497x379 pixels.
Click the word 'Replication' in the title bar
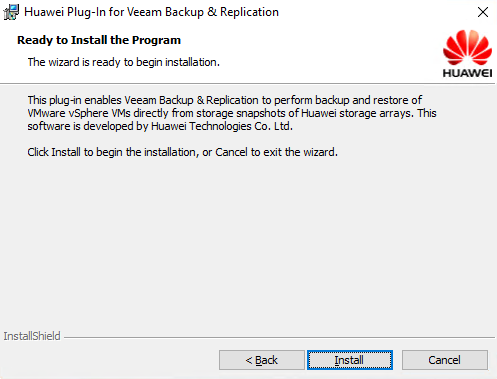coord(249,12)
